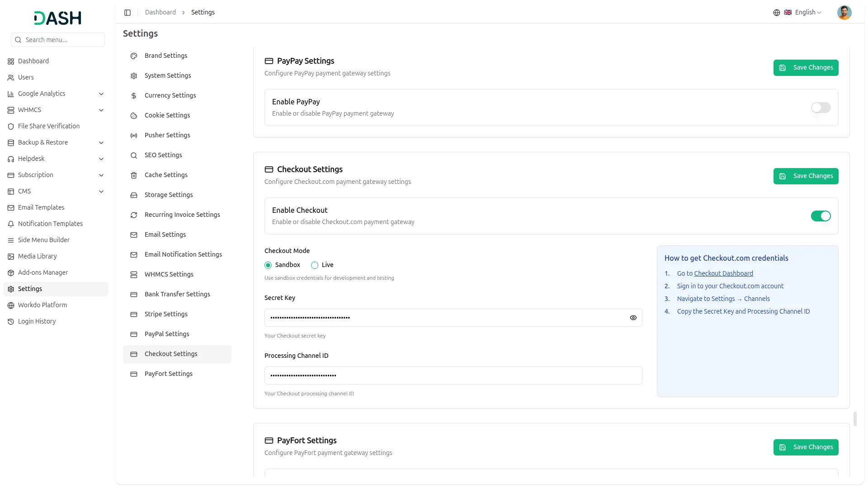Click the DASH logo
This screenshot has height=488, width=868.
pos(58,18)
